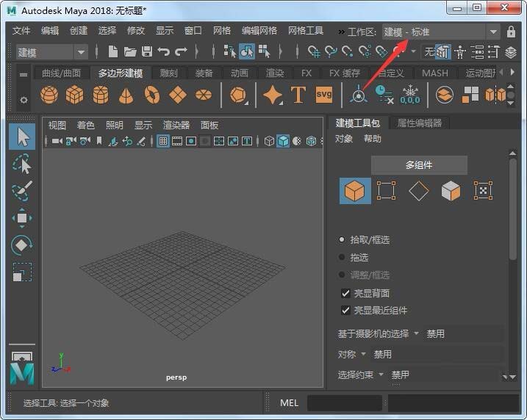Select the Move tool in toolbox
Screen dimensions: 527x420
[x=22, y=218]
